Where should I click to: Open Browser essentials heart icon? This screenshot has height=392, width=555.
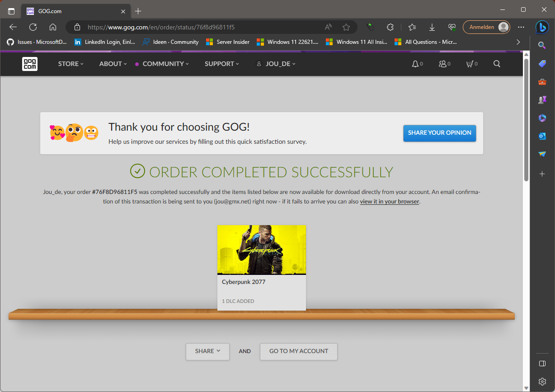452,27
